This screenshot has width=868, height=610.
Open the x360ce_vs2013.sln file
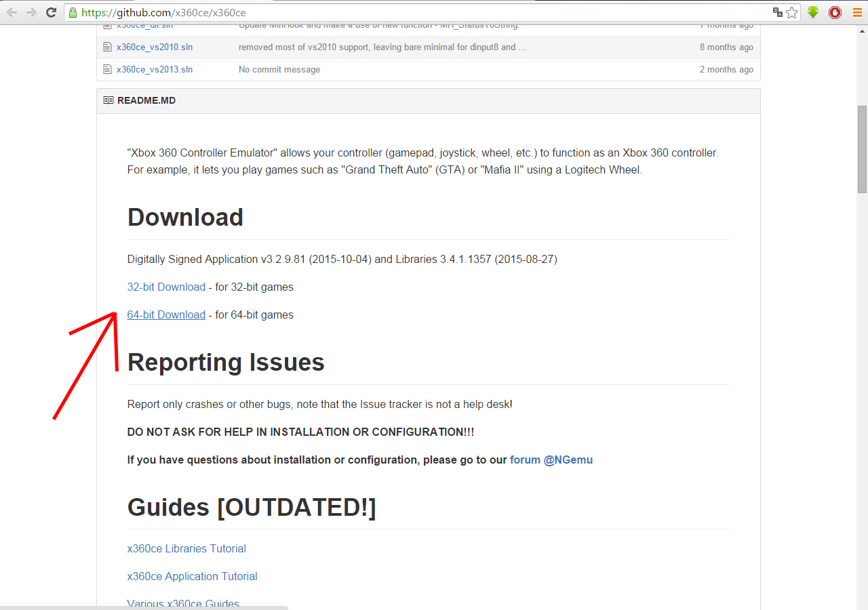coord(155,69)
